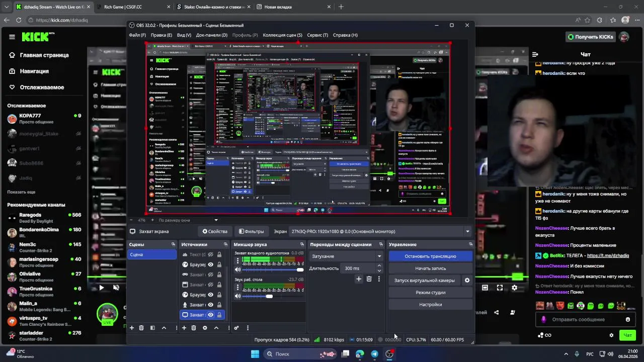Click Запуск виртуальной камеры
The image size is (644, 362).
tap(425, 281)
